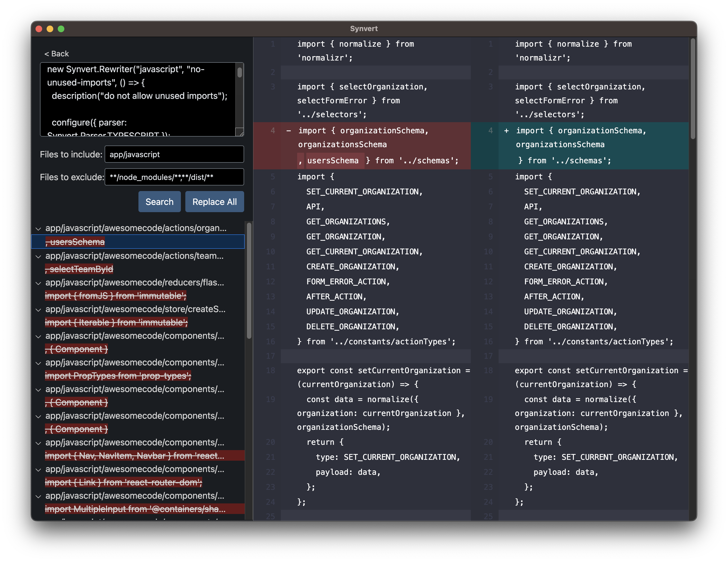Navigate back using the Back link
The image size is (728, 562).
pyautogui.click(x=57, y=53)
